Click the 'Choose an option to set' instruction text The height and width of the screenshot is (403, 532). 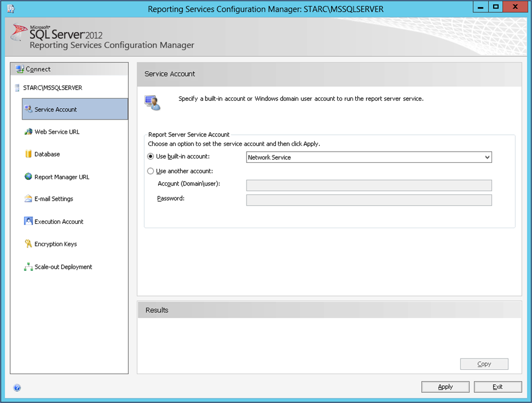click(234, 144)
